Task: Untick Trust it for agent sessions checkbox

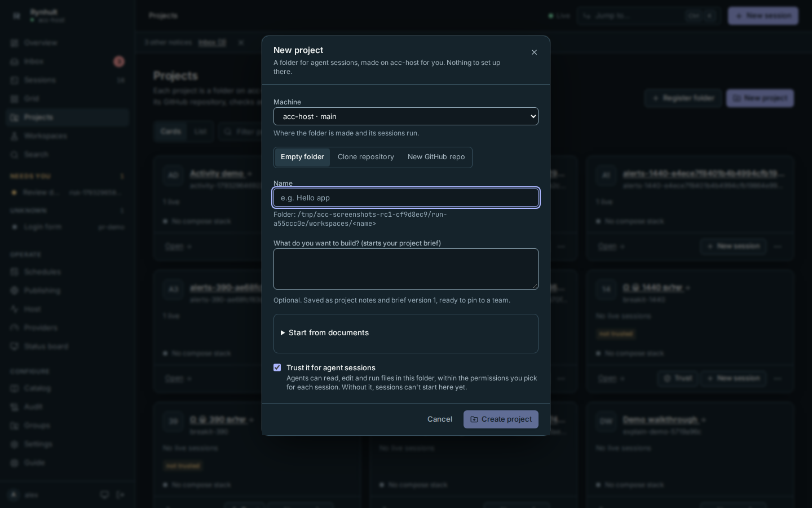Action: pos(277,367)
